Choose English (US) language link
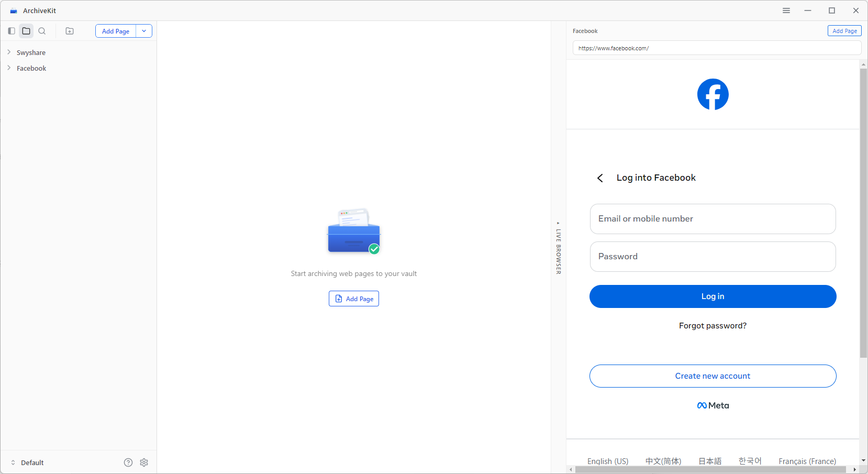The width and height of the screenshot is (868, 474). coord(608,461)
